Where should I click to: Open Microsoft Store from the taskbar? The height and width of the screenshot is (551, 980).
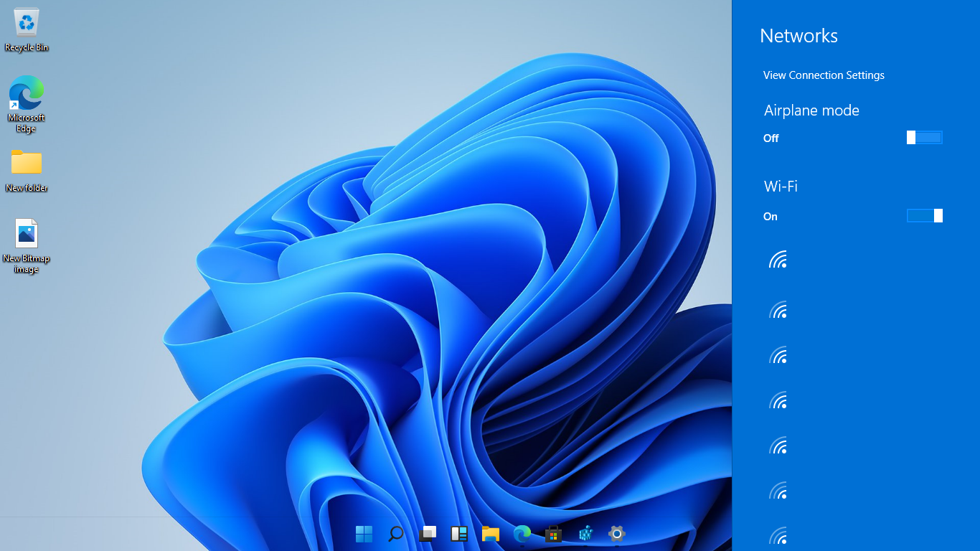coord(553,534)
